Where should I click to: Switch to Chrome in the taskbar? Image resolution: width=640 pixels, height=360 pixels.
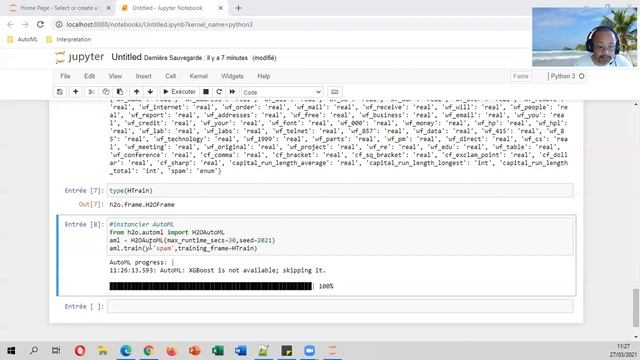click(x=149, y=350)
